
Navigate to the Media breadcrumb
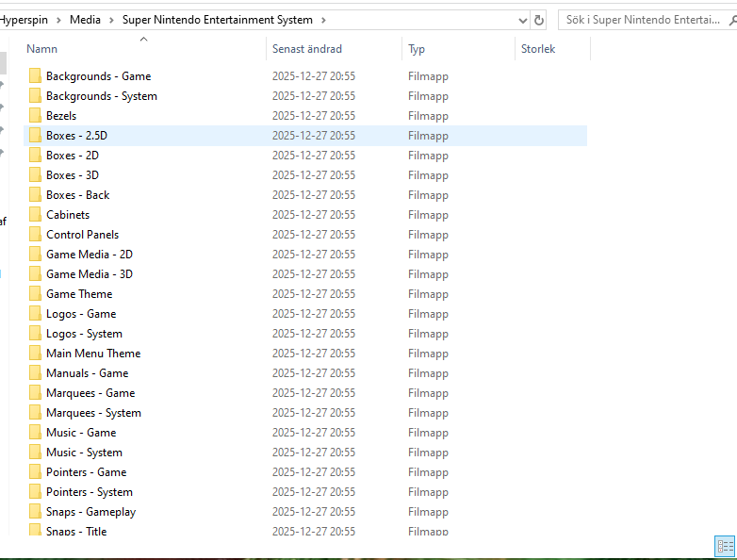click(85, 20)
